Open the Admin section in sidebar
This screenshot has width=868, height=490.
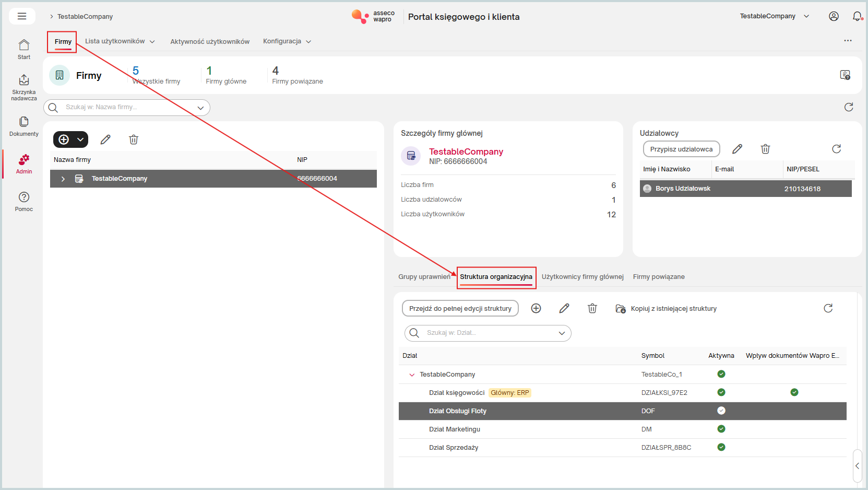24,164
